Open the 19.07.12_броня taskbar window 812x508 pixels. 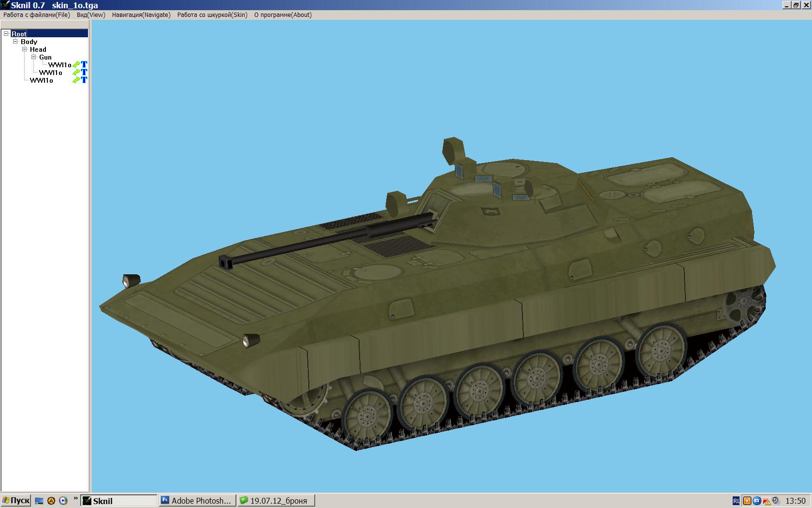[x=276, y=501]
